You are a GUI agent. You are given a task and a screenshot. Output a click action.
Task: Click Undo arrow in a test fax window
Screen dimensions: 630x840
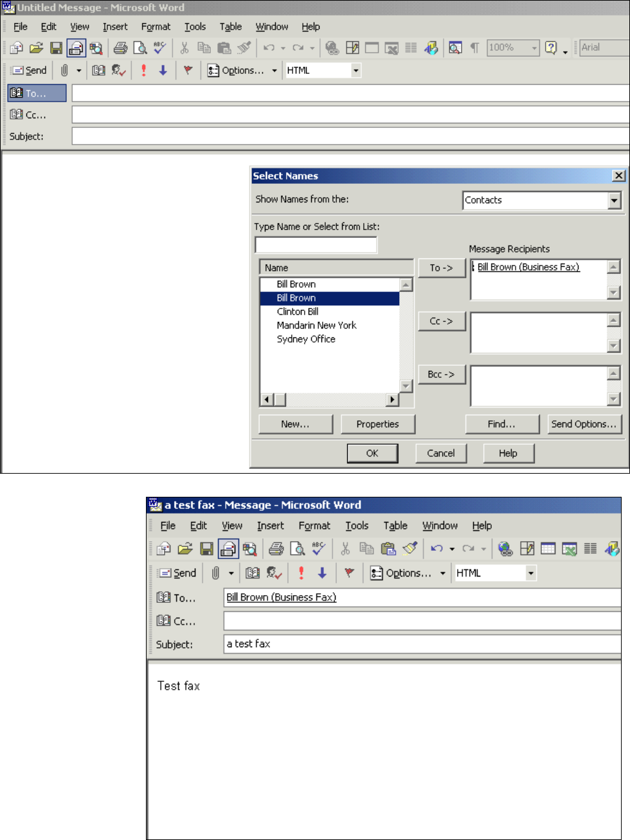(x=437, y=548)
